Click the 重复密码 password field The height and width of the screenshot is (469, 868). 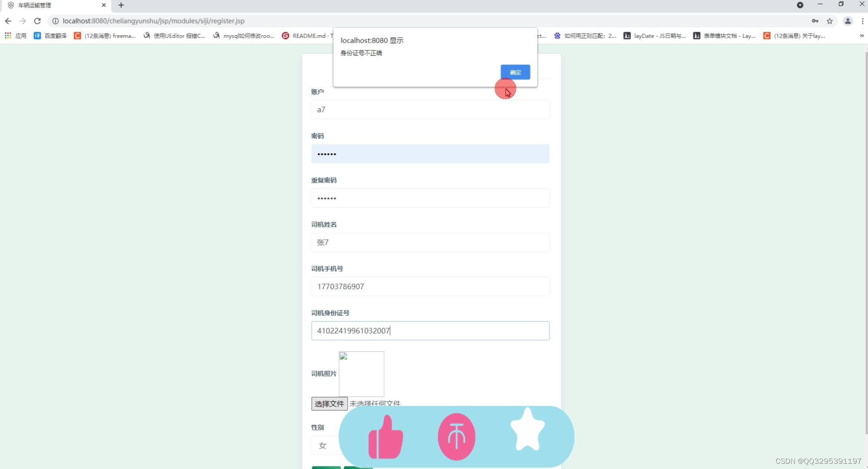(430, 198)
